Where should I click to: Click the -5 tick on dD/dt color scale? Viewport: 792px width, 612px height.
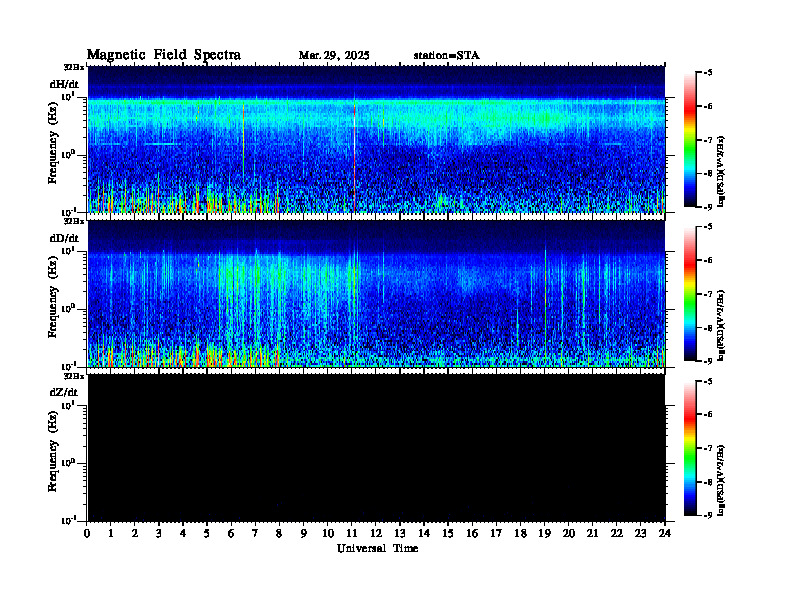[708, 227]
